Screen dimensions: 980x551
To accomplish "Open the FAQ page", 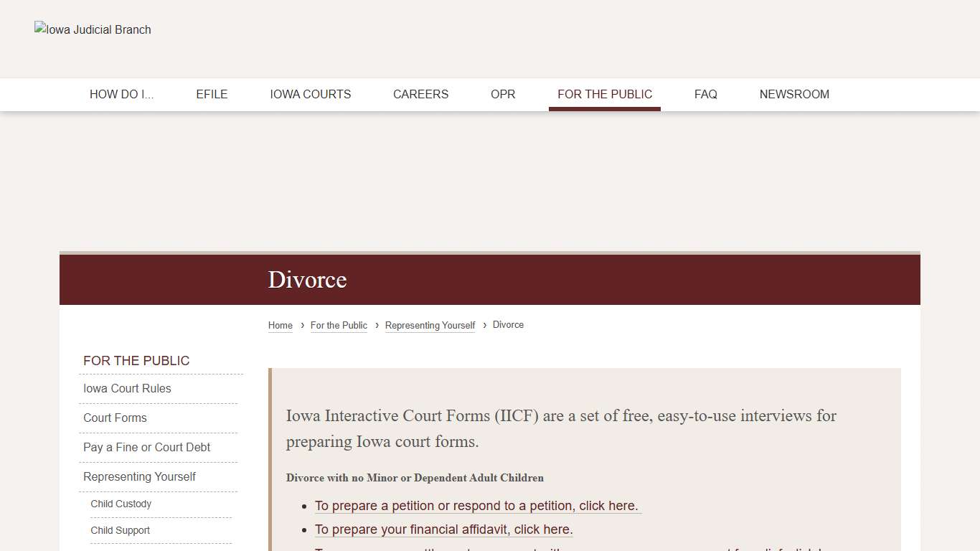I will [x=705, y=94].
